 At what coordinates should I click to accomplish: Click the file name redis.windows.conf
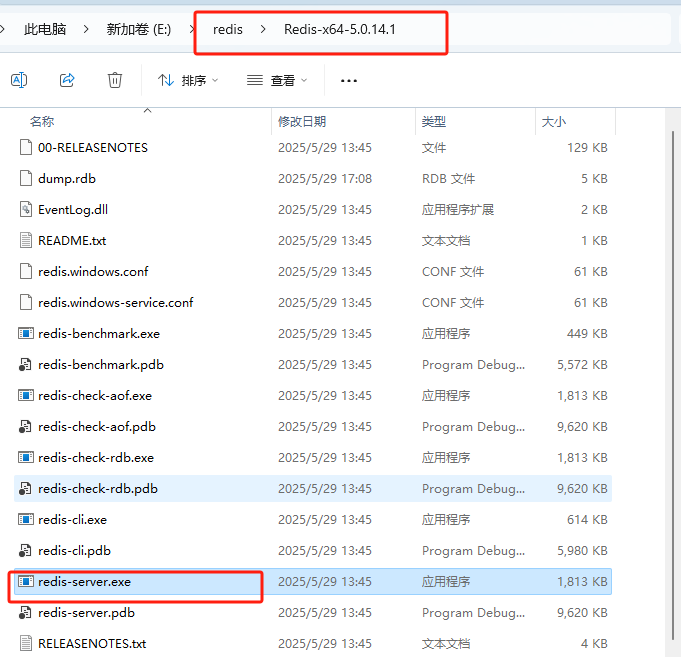[x=93, y=271]
